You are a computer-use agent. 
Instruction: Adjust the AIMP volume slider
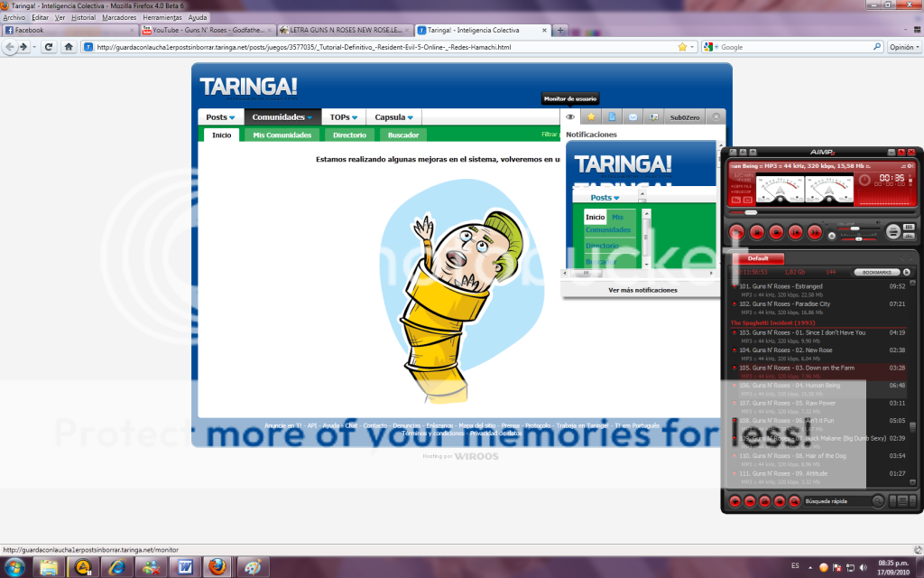pyautogui.click(x=857, y=228)
